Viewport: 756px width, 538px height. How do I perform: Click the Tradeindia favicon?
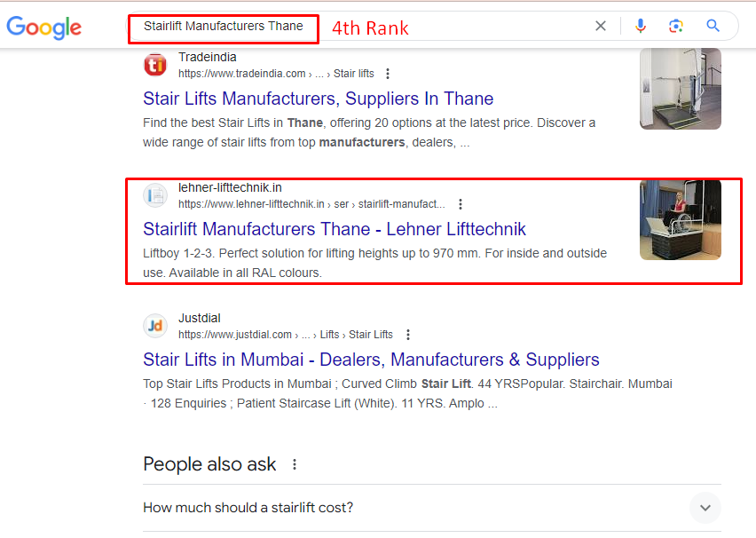(155, 65)
